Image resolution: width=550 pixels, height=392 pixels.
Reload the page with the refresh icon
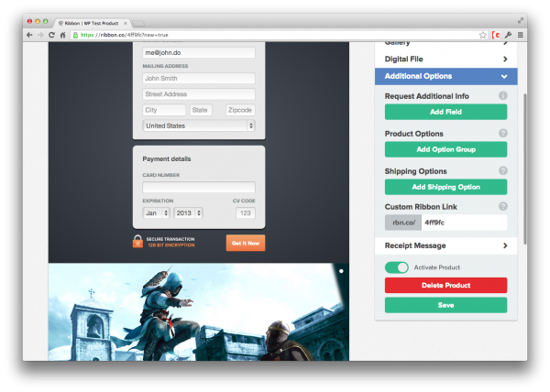point(51,35)
